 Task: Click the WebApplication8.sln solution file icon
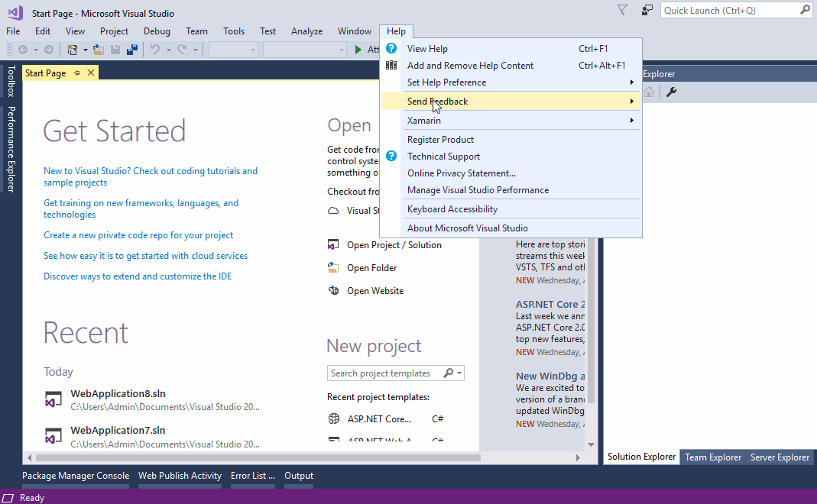pos(53,400)
